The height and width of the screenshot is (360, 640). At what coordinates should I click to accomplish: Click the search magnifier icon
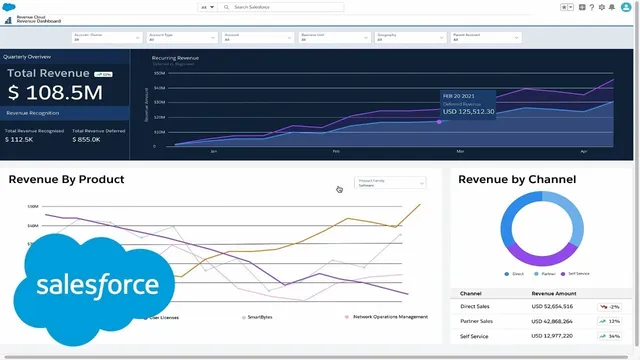(x=226, y=7)
